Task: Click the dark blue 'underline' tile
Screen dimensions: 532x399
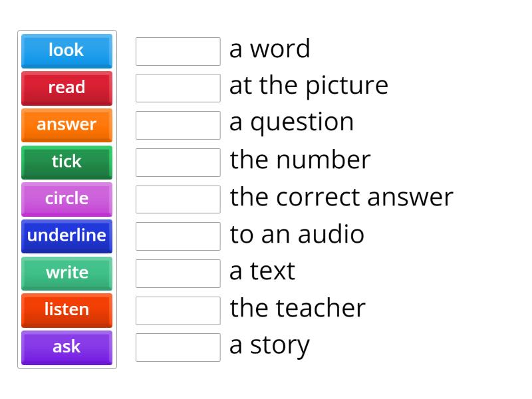Action: [66, 236]
